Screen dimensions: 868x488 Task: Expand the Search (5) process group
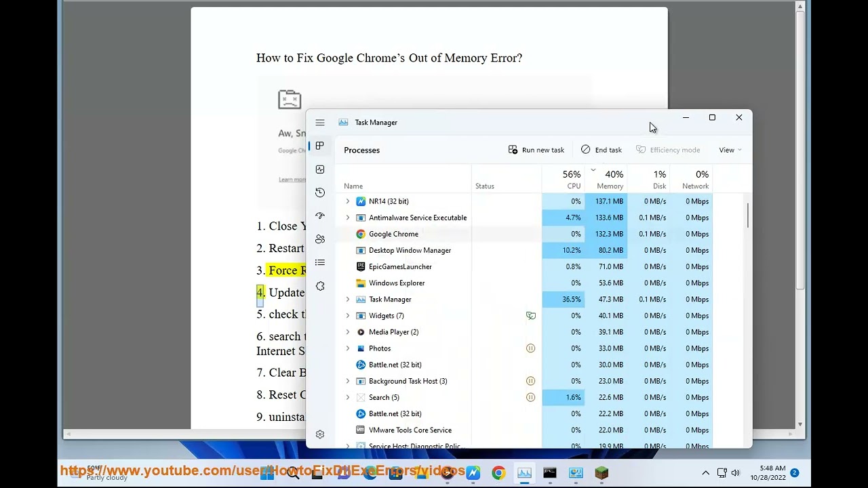(348, 397)
